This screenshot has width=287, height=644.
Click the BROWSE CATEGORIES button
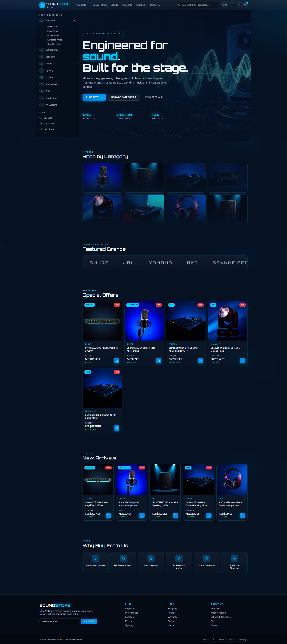pyautogui.click(x=123, y=97)
